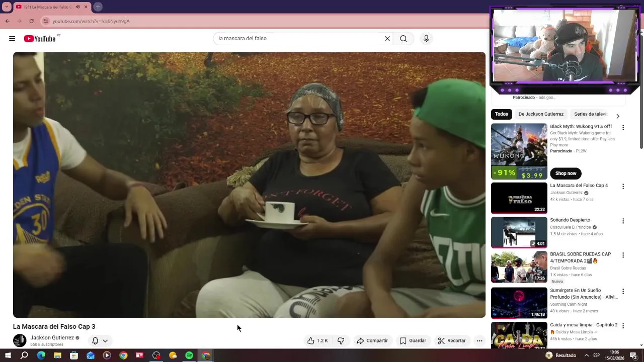644x362 pixels.
Task: Open Black Myth: Wukong ad thumbnail
Action: (x=519, y=151)
